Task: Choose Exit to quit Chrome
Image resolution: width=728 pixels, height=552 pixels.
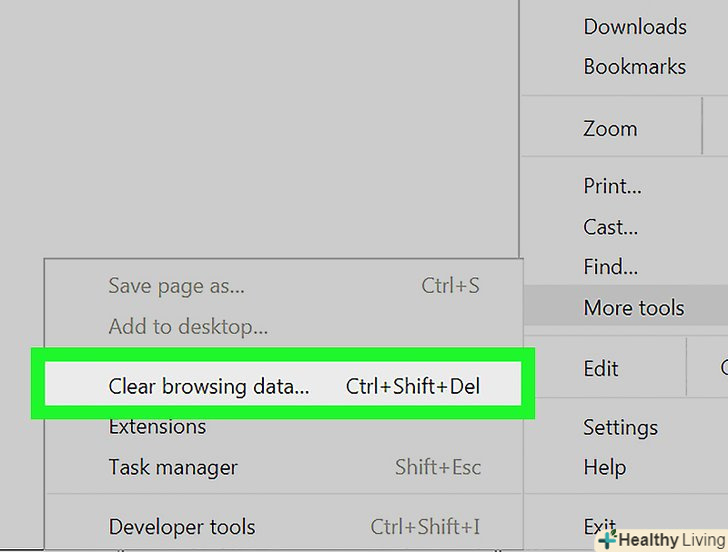Action: 600,524
